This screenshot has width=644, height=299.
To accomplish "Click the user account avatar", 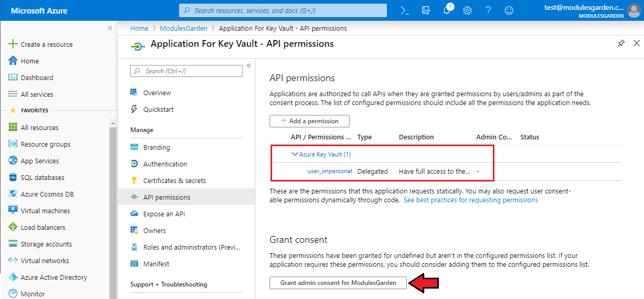I will click(x=634, y=10).
